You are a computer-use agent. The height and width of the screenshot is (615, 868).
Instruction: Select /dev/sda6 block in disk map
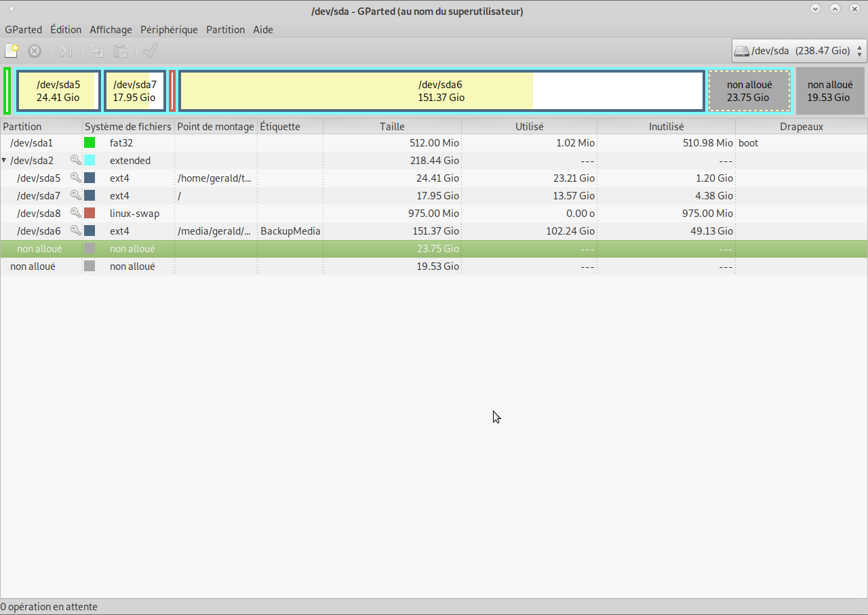click(x=441, y=91)
